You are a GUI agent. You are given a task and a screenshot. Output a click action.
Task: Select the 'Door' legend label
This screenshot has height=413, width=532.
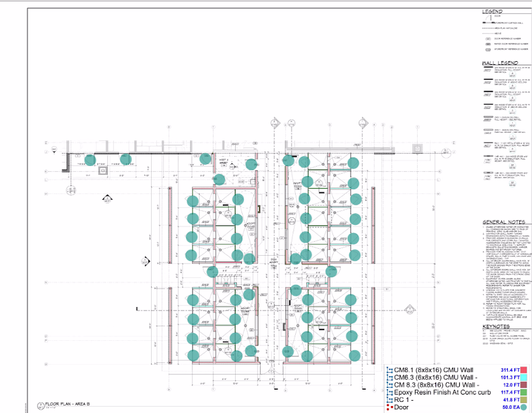[401, 407]
